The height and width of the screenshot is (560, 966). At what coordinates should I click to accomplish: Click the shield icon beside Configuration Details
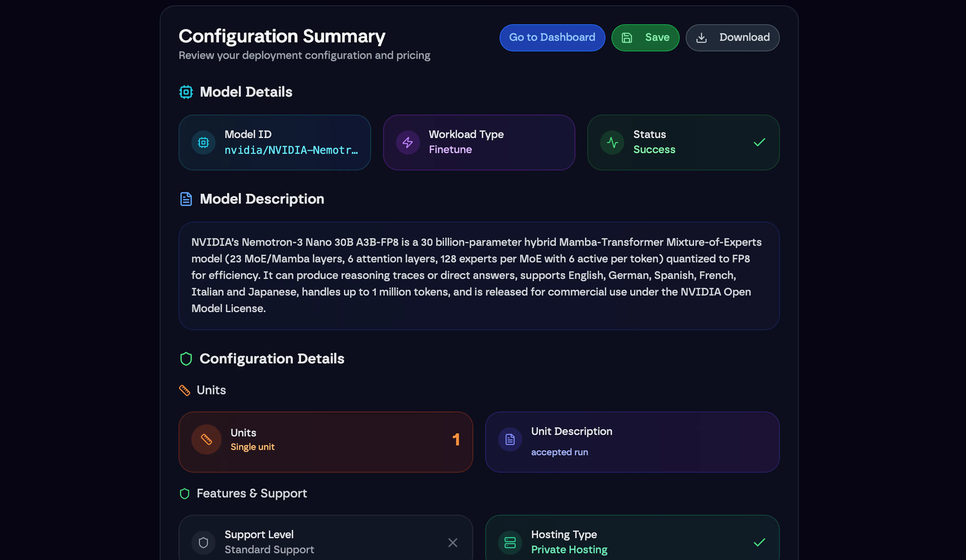coord(186,359)
